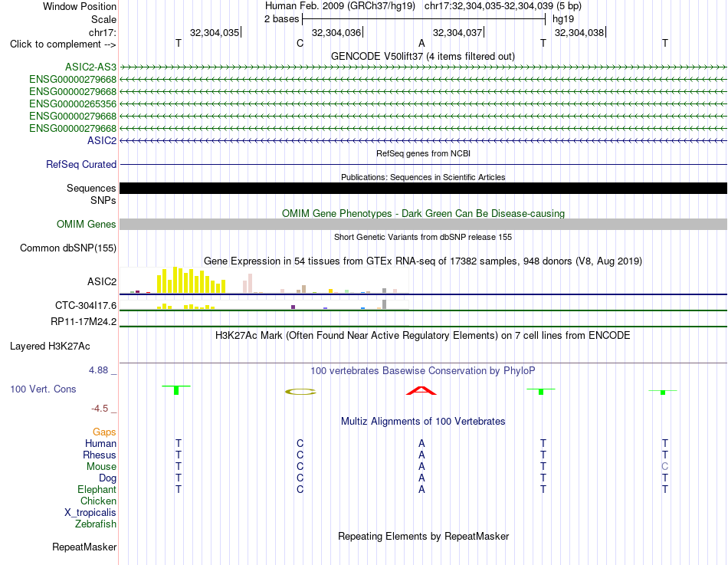Open the 'RefSeq genes from NCBI' title
728x565 pixels.
(424, 153)
